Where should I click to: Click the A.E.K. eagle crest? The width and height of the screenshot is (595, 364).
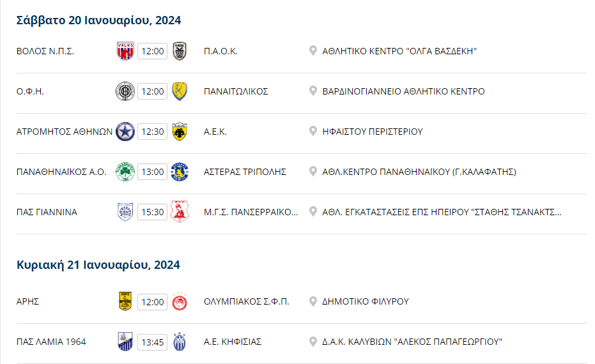[x=180, y=132]
